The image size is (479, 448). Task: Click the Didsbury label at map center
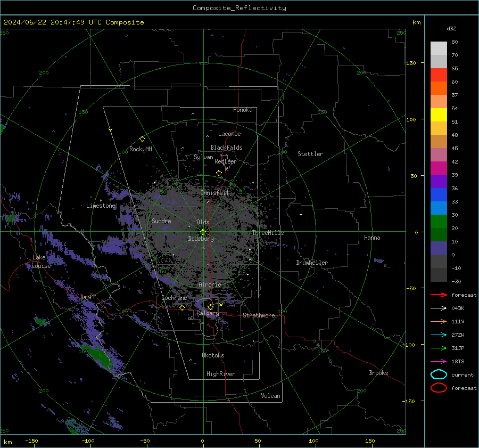(x=201, y=239)
